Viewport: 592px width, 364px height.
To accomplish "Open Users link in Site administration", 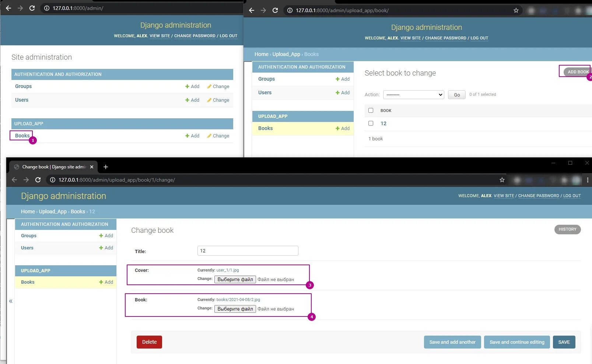I will 22,100.
